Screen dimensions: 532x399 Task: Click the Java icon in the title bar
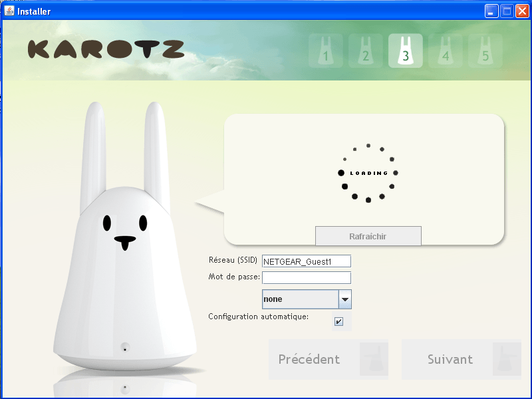pos(9,11)
